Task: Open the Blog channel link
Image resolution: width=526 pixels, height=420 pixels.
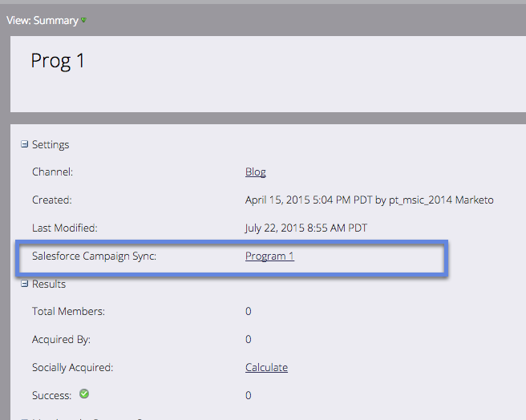Action: pyautogui.click(x=255, y=172)
